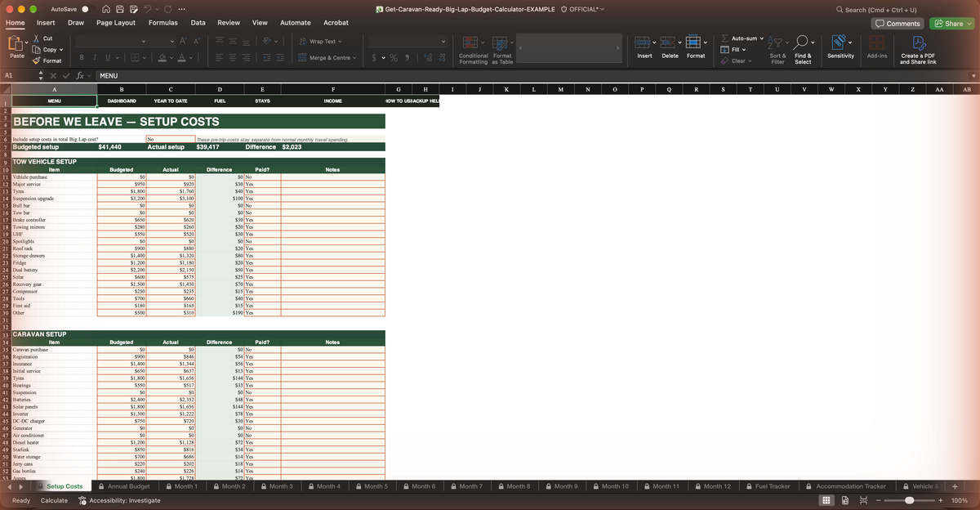The height and width of the screenshot is (510, 980).
Task: Click the FUEL navigation cell
Action: coord(220,101)
